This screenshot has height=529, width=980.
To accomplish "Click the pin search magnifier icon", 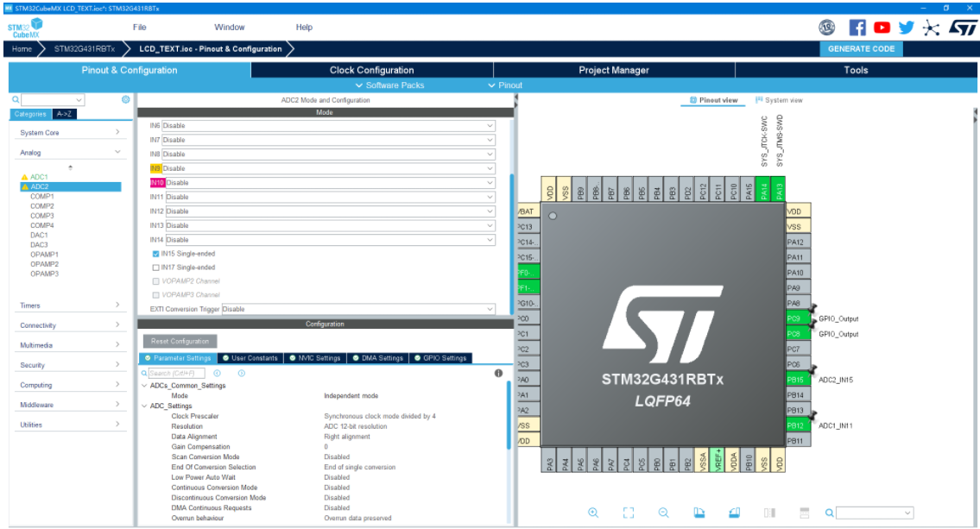I will click(x=829, y=513).
